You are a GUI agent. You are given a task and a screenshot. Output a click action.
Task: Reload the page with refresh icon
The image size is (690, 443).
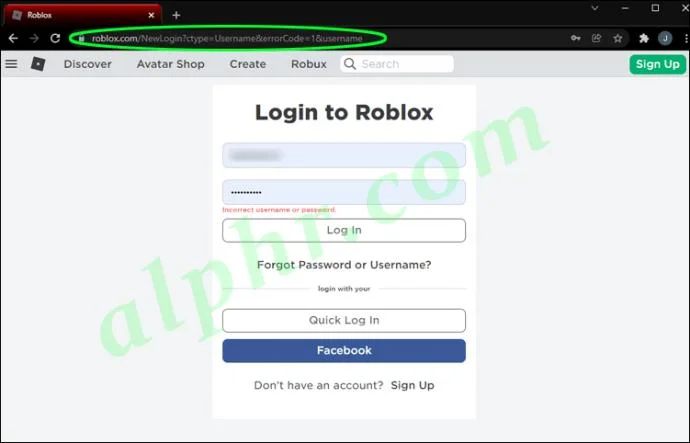(55, 38)
